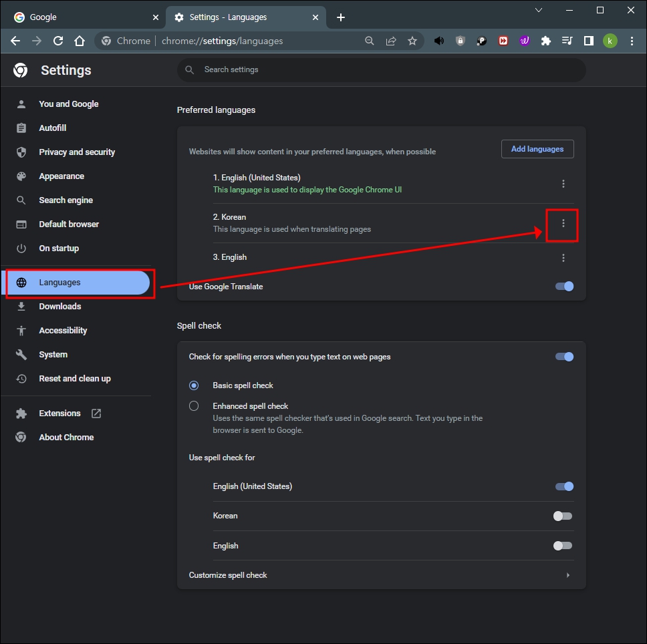This screenshot has width=647, height=644.
Task: Bookmark this tab with the star icon
Action: [412, 41]
